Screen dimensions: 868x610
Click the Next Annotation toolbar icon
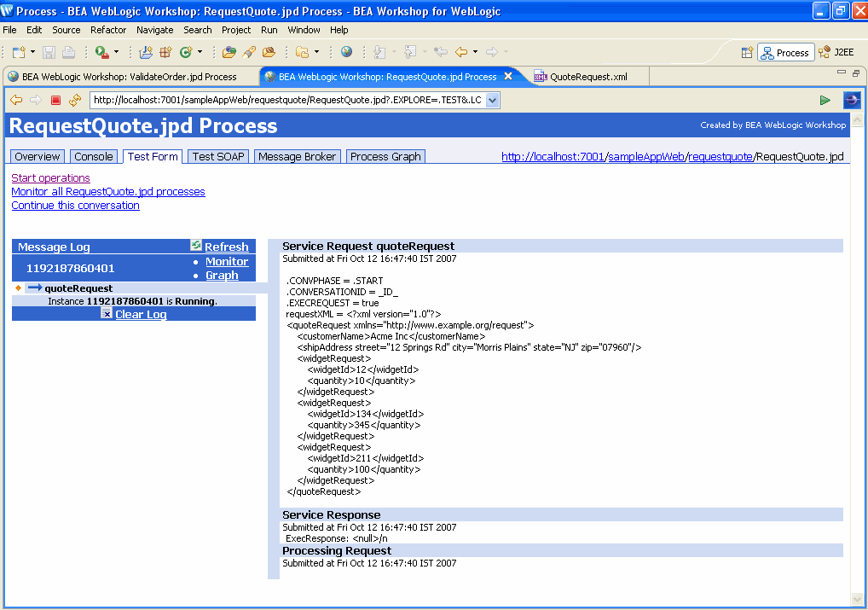(x=379, y=52)
